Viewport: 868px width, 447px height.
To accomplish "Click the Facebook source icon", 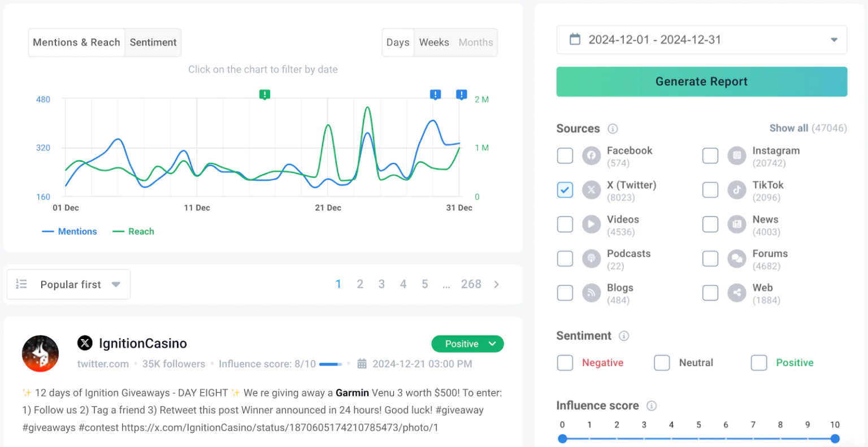I will [x=591, y=155].
